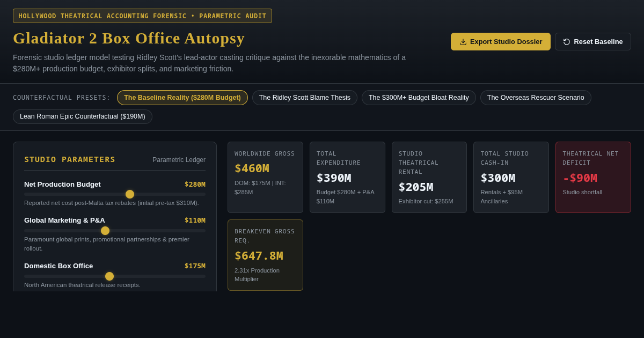Click the Parametric Ledger label

click(x=179, y=160)
